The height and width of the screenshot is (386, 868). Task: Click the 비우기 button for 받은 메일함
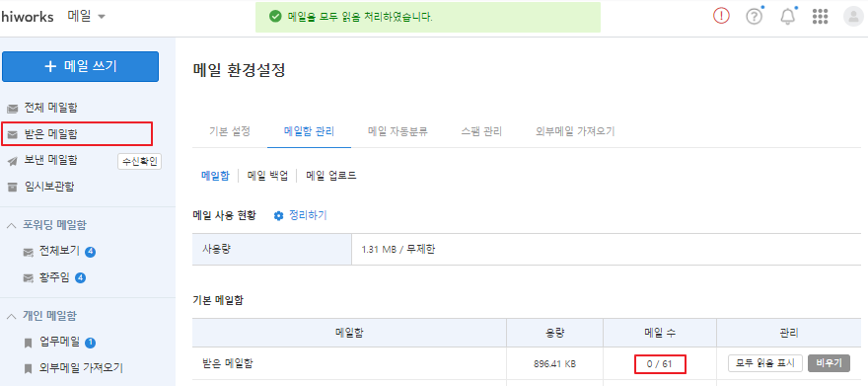point(829,363)
